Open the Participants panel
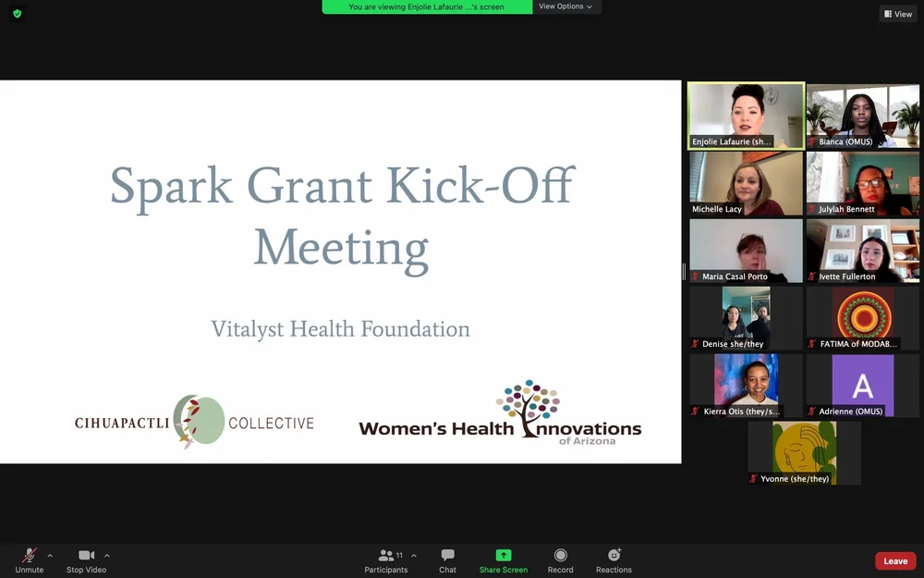Image resolution: width=924 pixels, height=578 pixels. click(x=386, y=561)
